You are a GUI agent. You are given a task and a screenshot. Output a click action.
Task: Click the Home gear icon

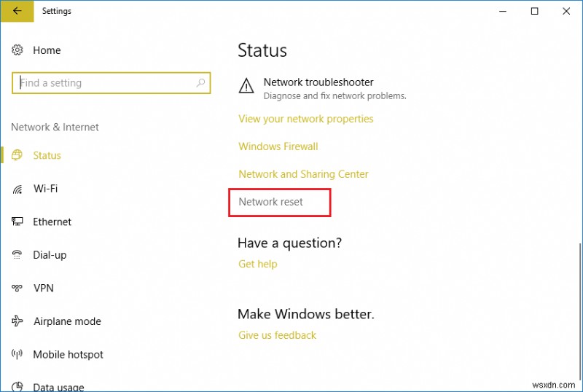coord(17,50)
